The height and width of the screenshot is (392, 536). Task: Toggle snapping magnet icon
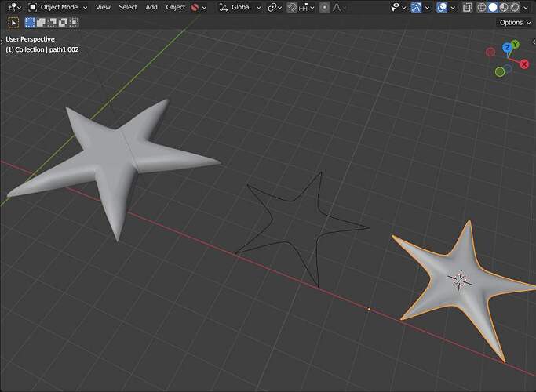point(292,7)
